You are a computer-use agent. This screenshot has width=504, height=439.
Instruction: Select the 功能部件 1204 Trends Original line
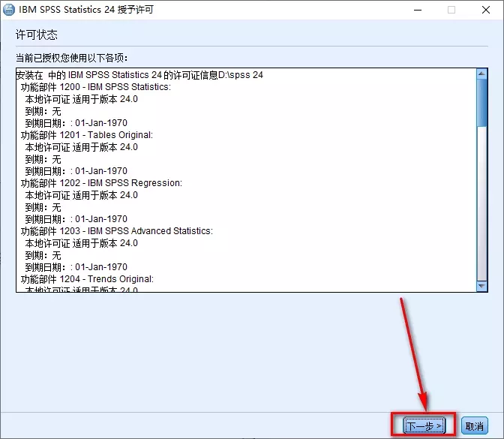(x=87, y=279)
